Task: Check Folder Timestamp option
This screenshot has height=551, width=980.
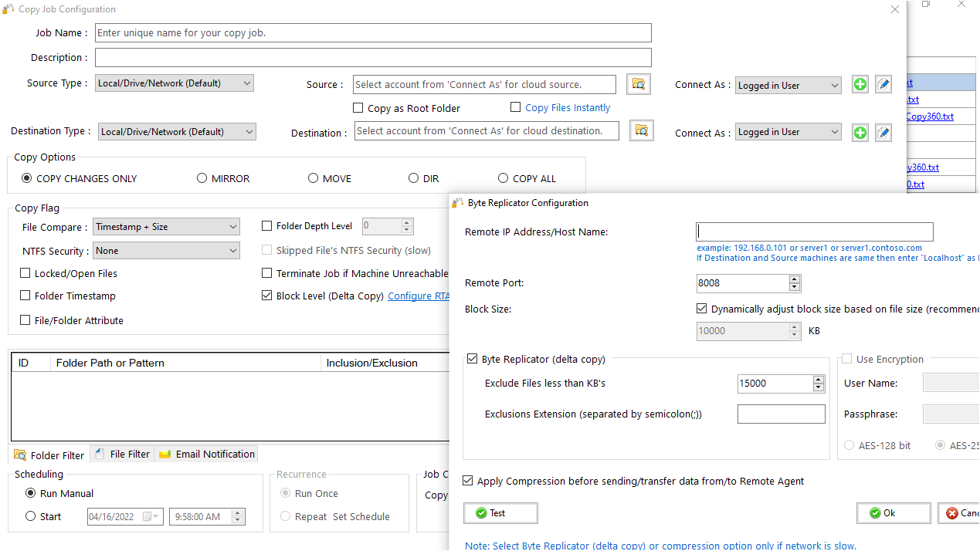Action: tap(25, 296)
